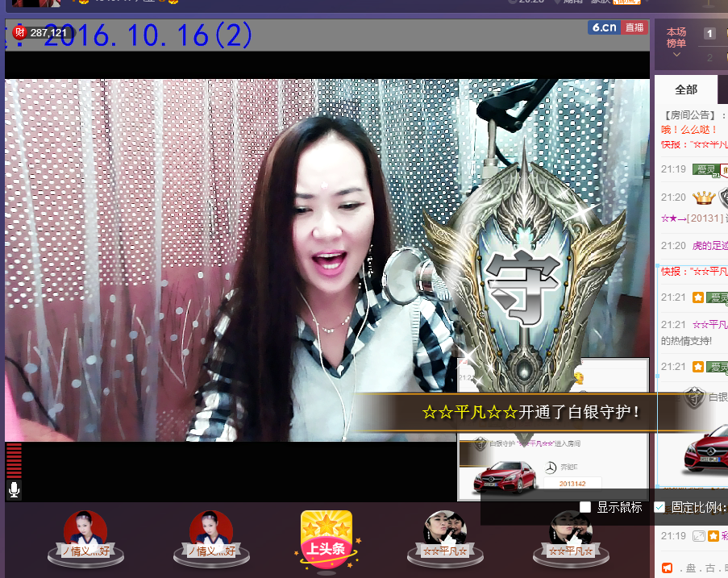The width and height of the screenshot is (728, 578).
Task: Click the 上头条 headline button
Action: point(327,540)
